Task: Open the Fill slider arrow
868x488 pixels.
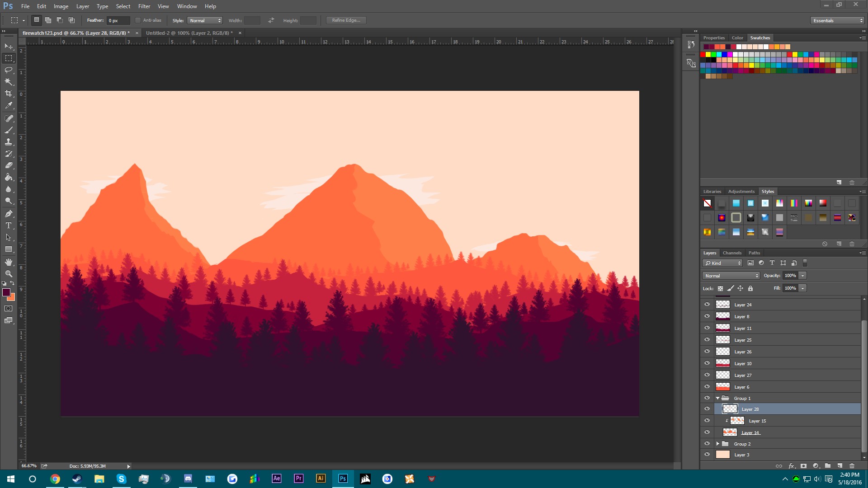Action: 802,288
